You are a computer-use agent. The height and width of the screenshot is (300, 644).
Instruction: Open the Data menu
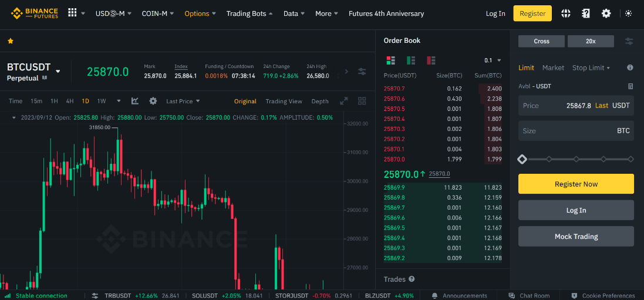[x=294, y=14]
